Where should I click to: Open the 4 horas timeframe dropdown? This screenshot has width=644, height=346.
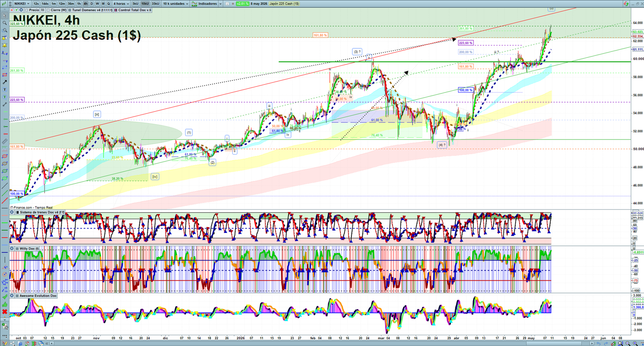(121, 4)
